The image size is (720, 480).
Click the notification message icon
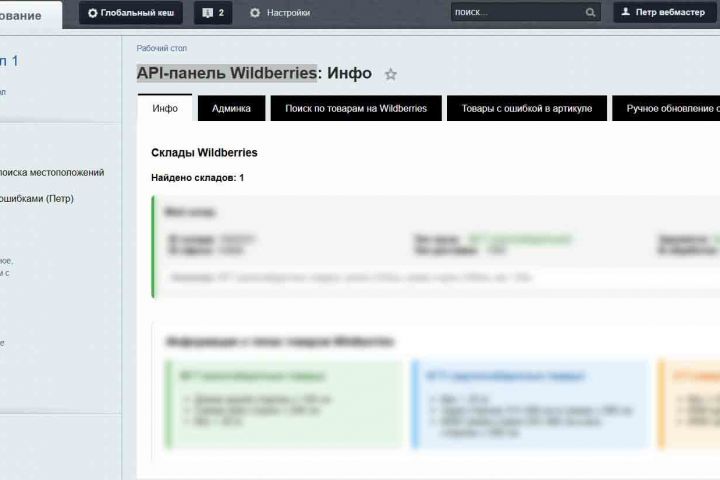[x=208, y=13]
